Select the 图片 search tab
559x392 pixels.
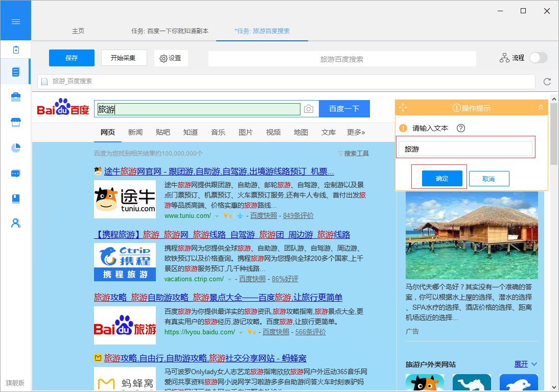click(246, 132)
